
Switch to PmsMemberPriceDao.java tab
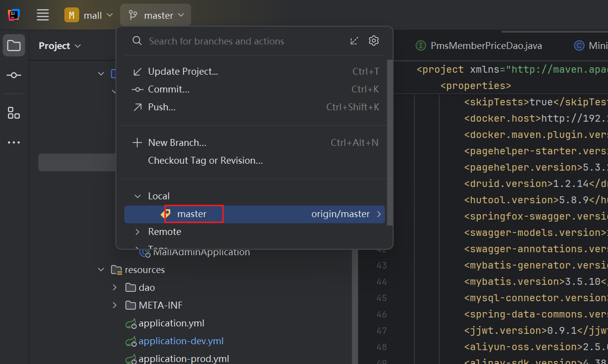coord(486,46)
